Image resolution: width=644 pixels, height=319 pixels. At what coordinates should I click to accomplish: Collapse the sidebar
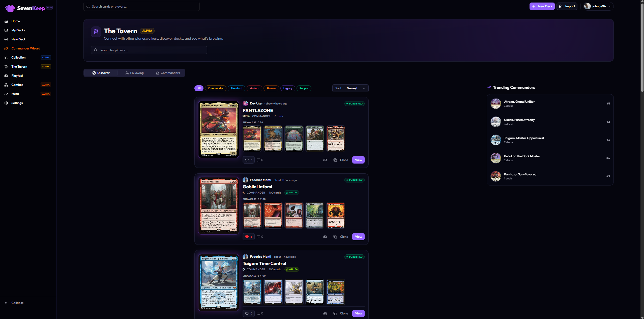[x=14, y=303]
